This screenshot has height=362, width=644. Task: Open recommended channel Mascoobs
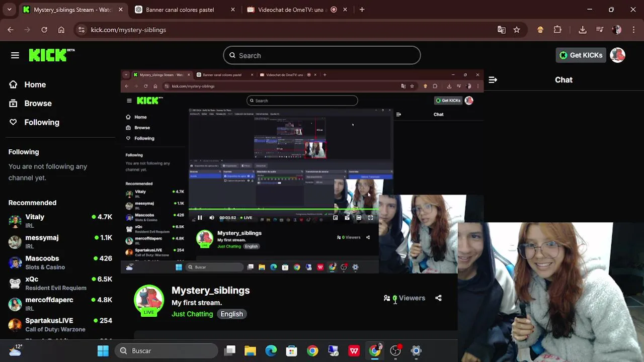(x=60, y=262)
